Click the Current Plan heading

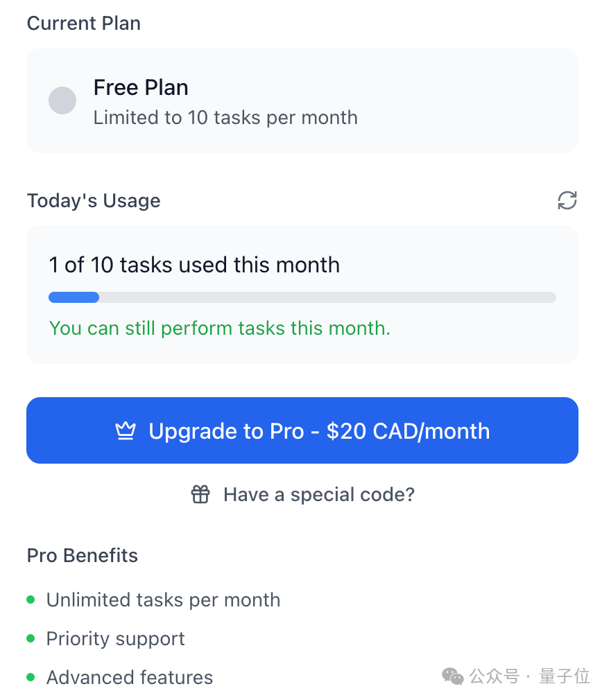(83, 23)
